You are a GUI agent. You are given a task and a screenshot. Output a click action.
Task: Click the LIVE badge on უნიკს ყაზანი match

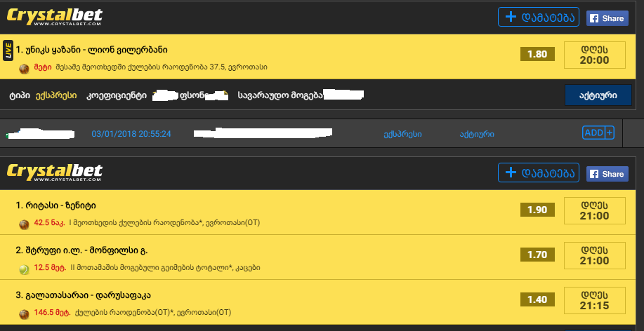click(8, 50)
